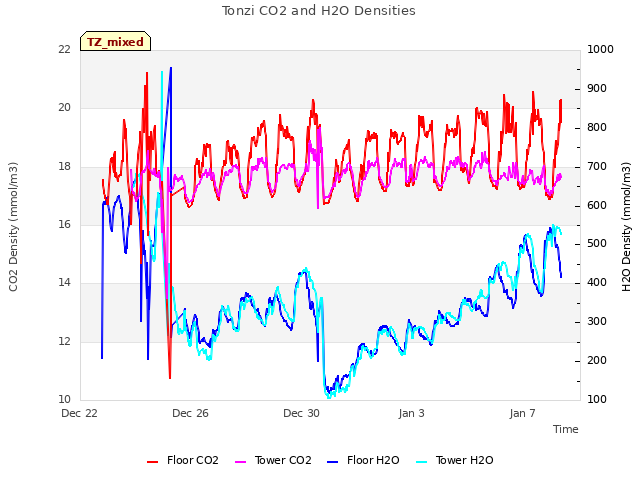Click the chart title Tonzi CO2 and H2O Densities
This screenshot has width=640, height=480.
(319, 11)
